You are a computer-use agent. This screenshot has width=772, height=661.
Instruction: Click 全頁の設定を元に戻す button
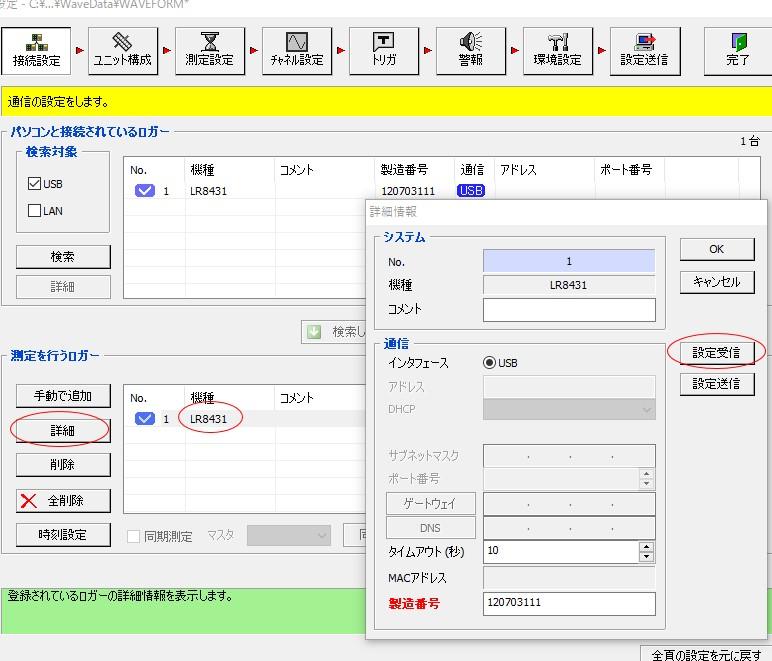coord(707,654)
